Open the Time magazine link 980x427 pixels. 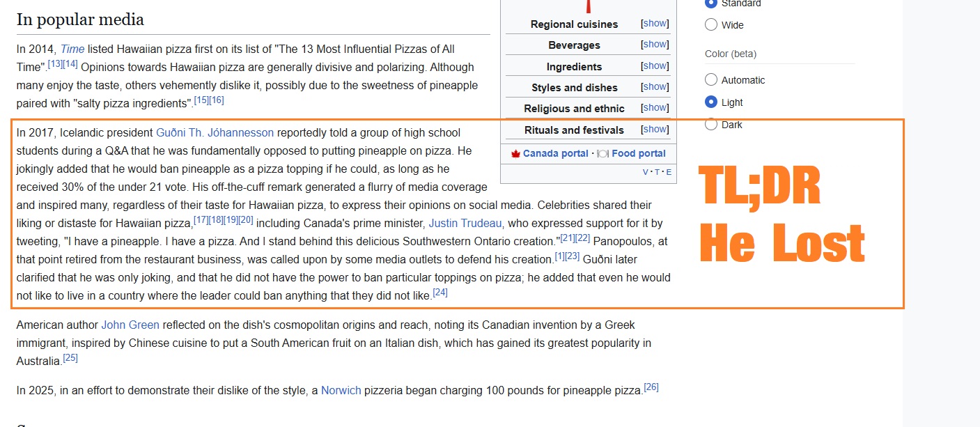pyautogui.click(x=72, y=49)
